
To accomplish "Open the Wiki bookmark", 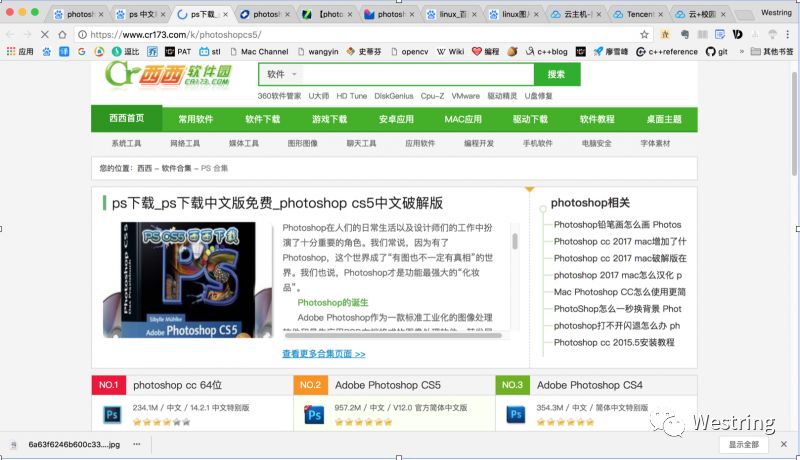I will [451, 52].
